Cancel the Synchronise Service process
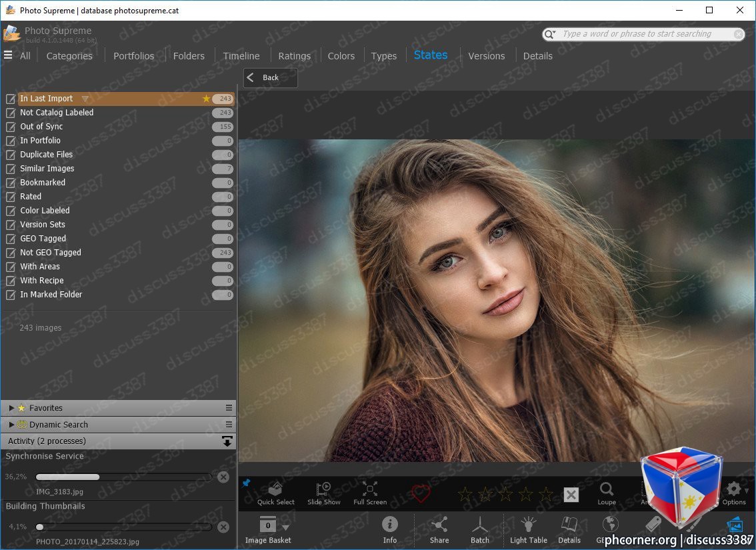The height and width of the screenshot is (550, 756). click(223, 477)
